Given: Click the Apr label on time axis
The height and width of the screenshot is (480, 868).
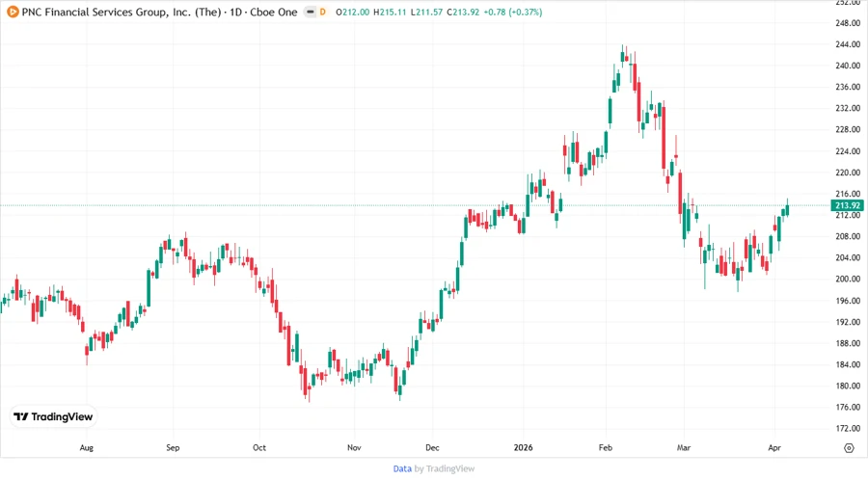Looking at the screenshot, I should coord(773,448).
